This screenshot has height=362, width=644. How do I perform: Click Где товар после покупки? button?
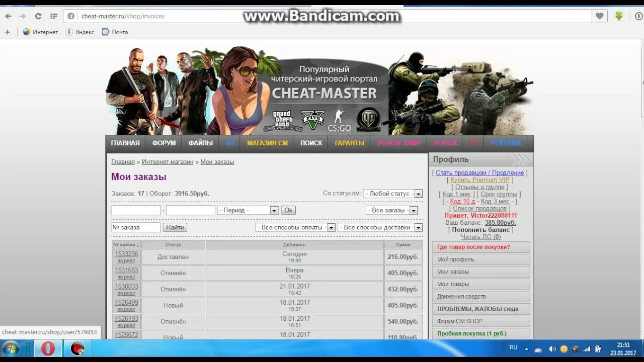481,247
